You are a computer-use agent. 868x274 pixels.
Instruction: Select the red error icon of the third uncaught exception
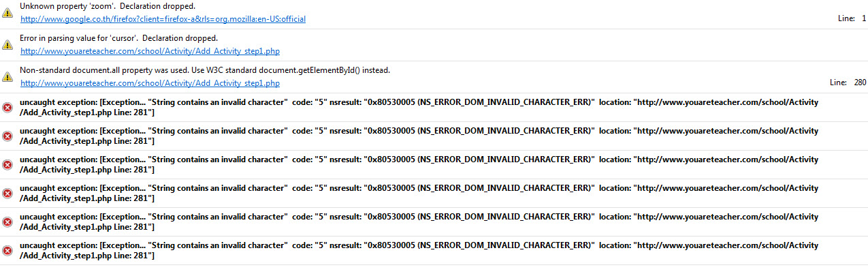tap(7, 165)
